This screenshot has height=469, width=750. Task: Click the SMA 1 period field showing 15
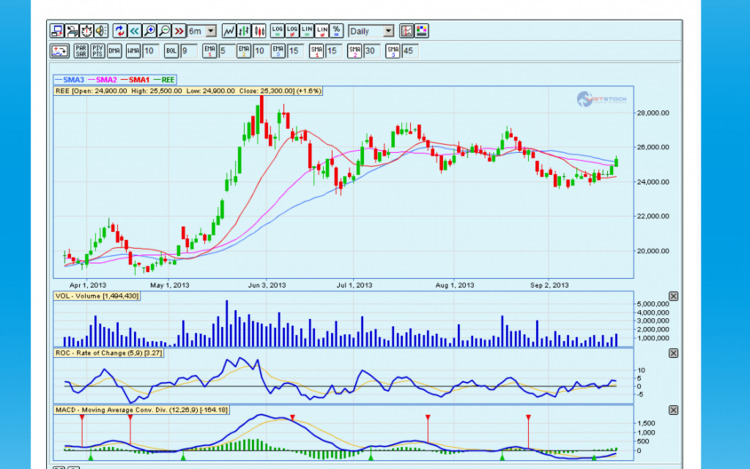click(333, 51)
